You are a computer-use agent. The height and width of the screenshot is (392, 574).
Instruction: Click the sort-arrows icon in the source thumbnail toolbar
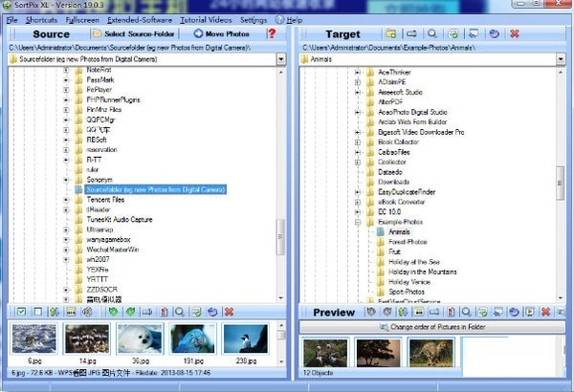(55, 312)
